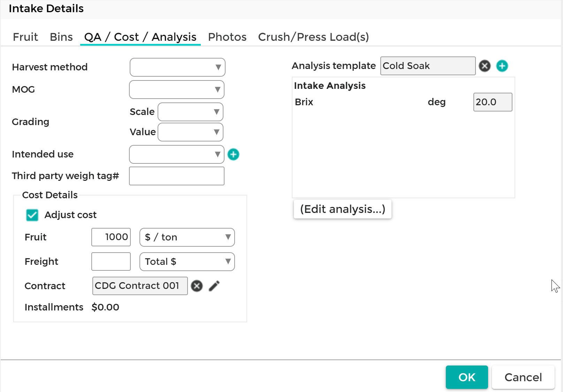Screen dimensions: 563x392
Task: Expand the Grading Scale dropdown
Action: pos(190,112)
